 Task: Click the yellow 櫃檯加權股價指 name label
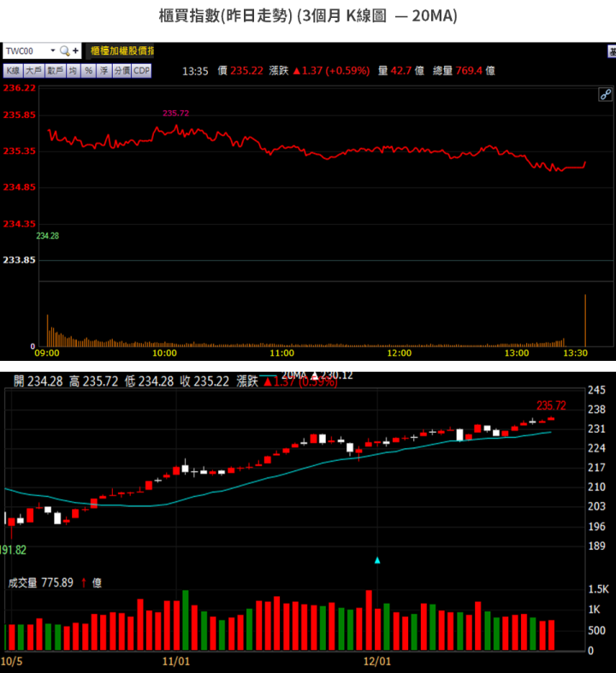(121, 51)
